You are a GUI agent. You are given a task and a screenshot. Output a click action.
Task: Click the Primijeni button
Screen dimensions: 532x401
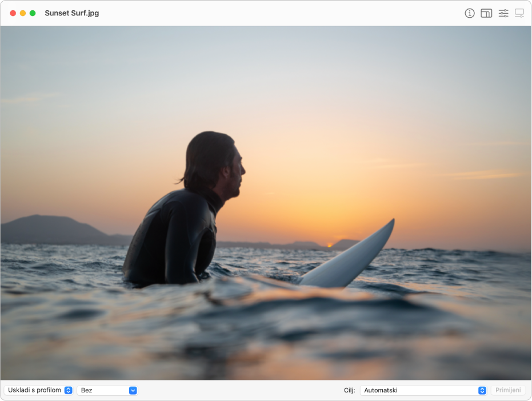click(x=507, y=390)
